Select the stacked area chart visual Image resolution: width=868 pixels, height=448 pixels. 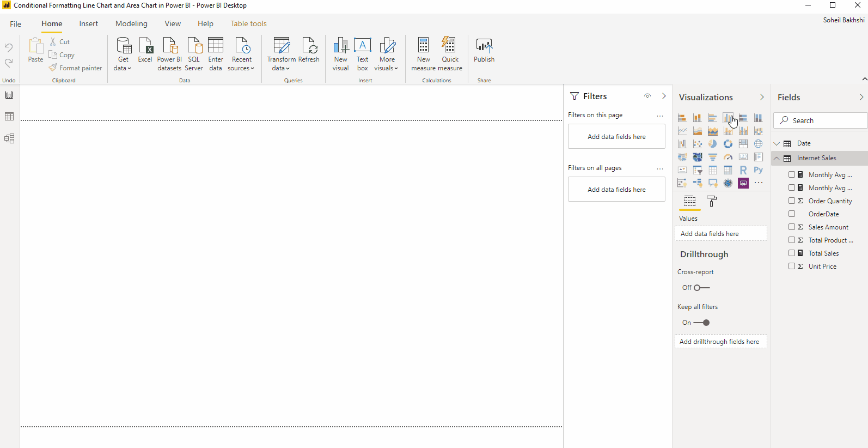coord(712,131)
